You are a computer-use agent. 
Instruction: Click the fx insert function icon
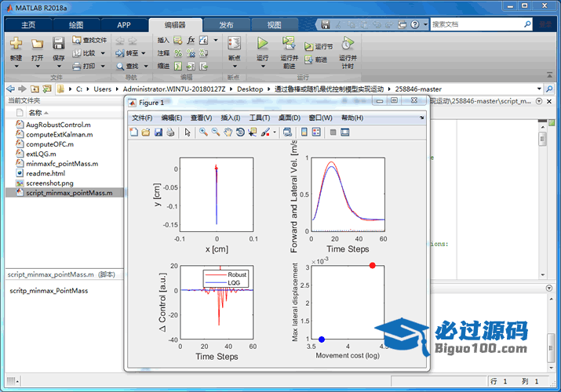tap(191, 40)
